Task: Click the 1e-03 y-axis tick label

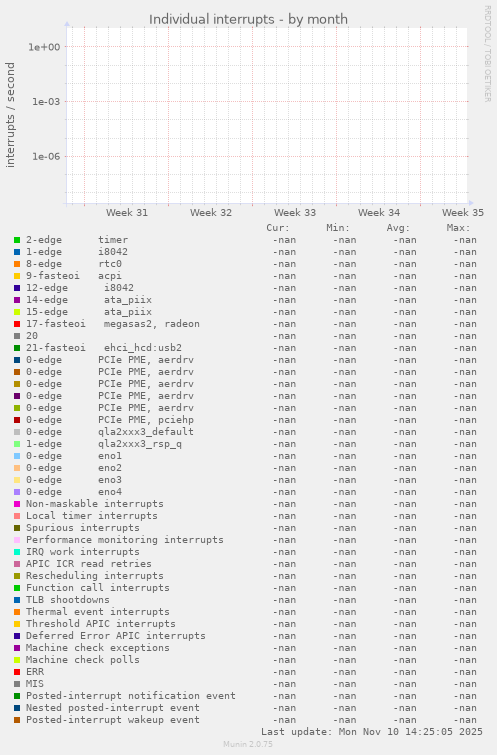Action: coord(46,102)
